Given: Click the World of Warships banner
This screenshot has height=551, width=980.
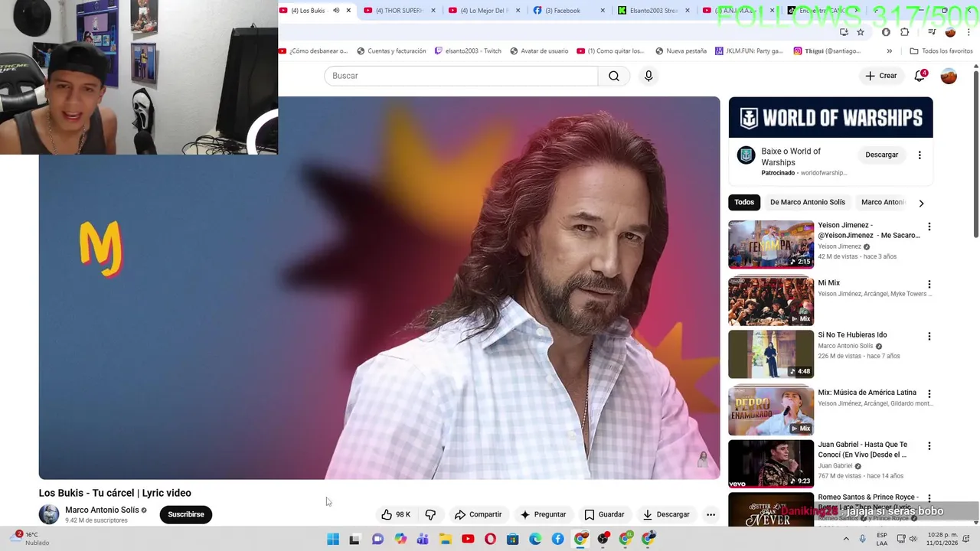Looking at the screenshot, I should point(831,117).
